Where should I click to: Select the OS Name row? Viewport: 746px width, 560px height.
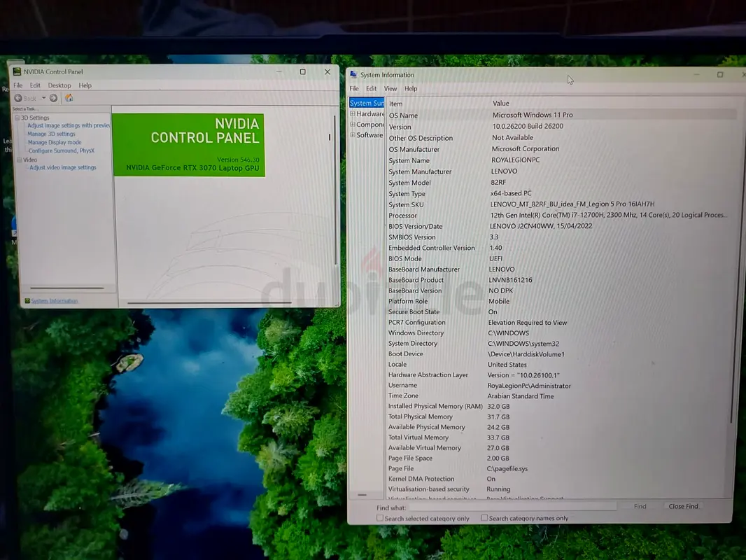click(561, 115)
